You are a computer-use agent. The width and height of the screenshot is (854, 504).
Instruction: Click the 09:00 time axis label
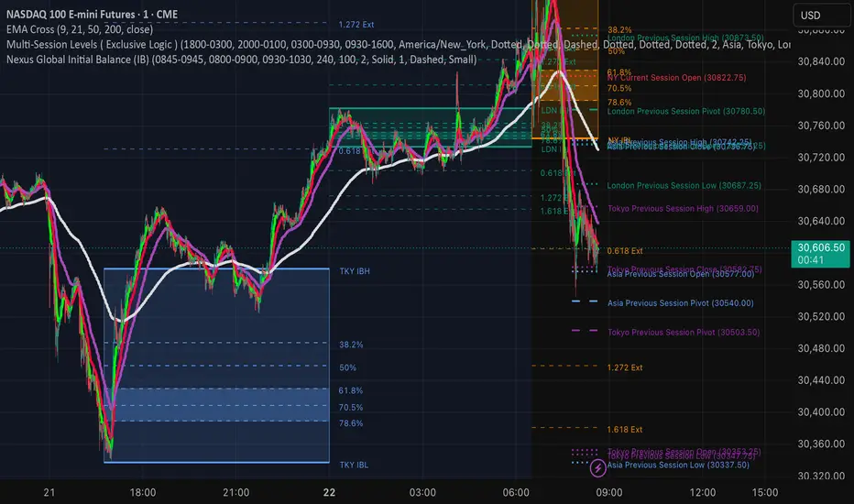[609, 493]
